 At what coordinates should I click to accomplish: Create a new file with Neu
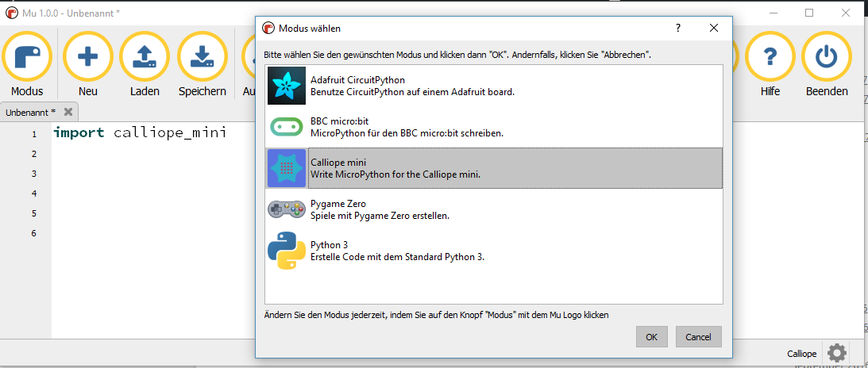point(87,59)
